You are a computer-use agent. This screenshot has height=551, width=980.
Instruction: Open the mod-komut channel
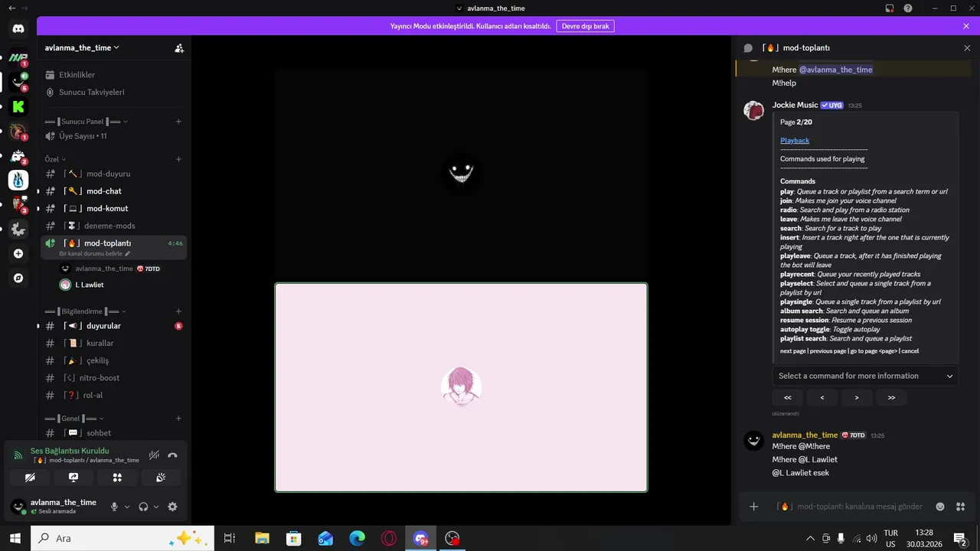[114, 208]
